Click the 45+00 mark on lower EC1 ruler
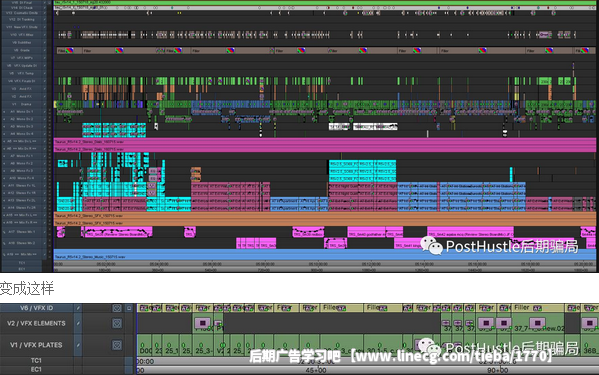Viewport: 599px width, 375px height. click(316, 370)
